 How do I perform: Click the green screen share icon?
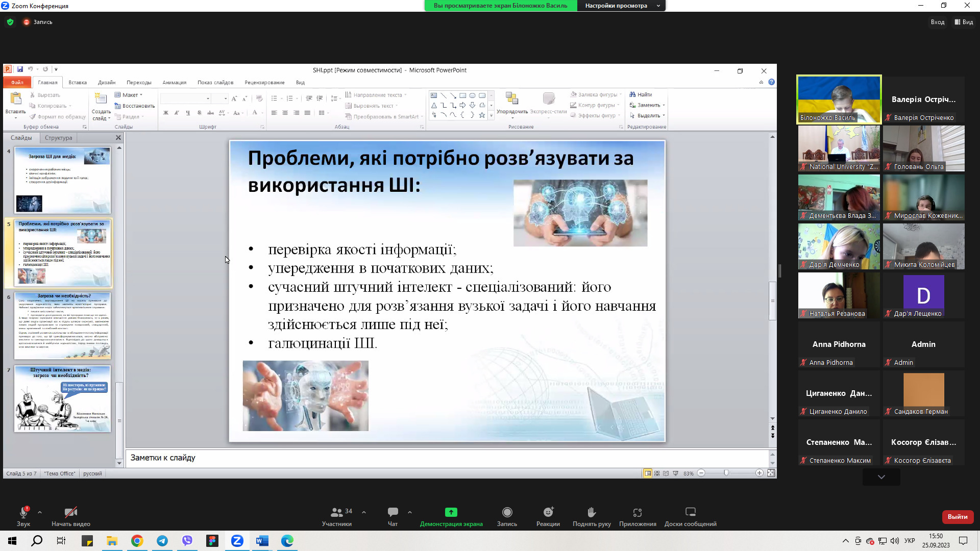pyautogui.click(x=451, y=512)
